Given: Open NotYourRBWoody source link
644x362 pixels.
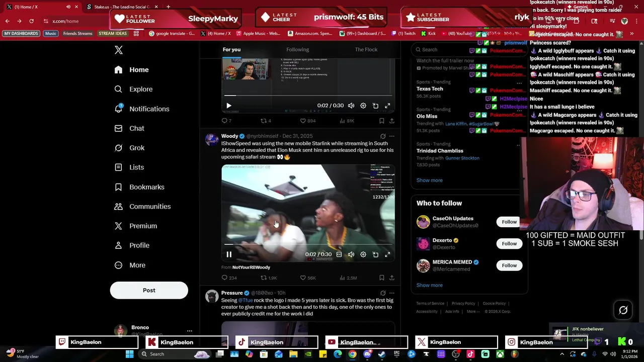Looking at the screenshot, I should pyautogui.click(x=251, y=267).
